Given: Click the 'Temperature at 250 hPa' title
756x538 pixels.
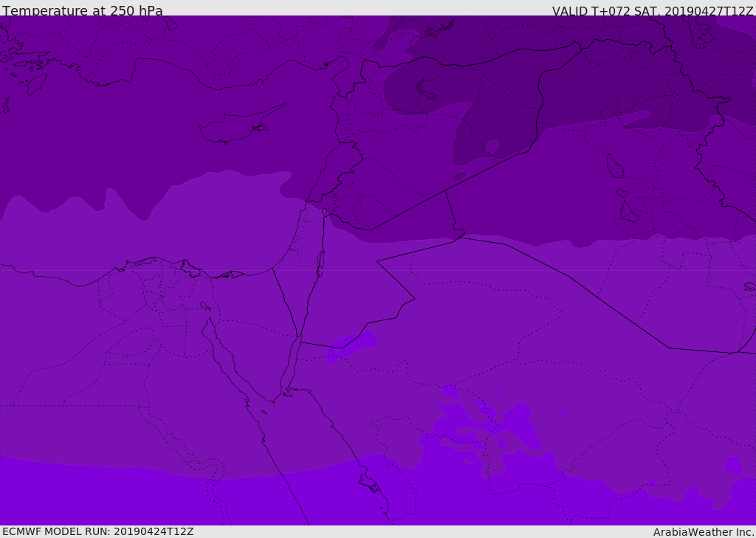Looking at the screenshot, I should click(83, 10).
